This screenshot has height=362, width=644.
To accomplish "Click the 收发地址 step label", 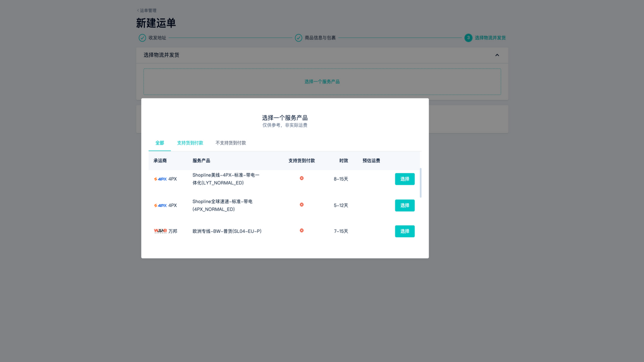I will tap(157, 38).
